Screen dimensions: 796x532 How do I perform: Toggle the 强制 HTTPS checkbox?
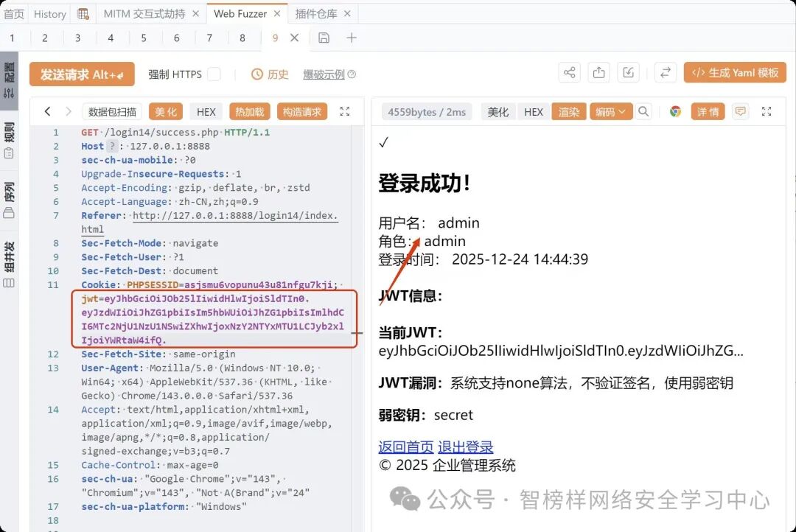point(214,74)
